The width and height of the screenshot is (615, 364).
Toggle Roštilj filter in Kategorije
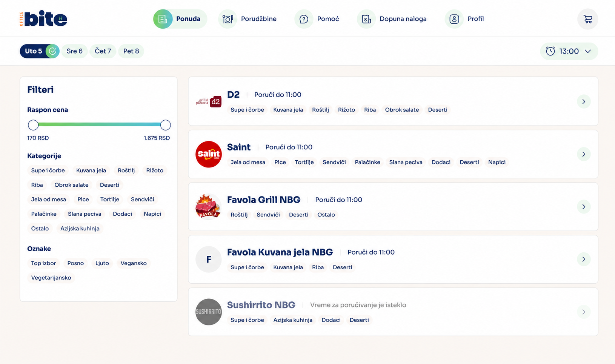tap(126, 170)
